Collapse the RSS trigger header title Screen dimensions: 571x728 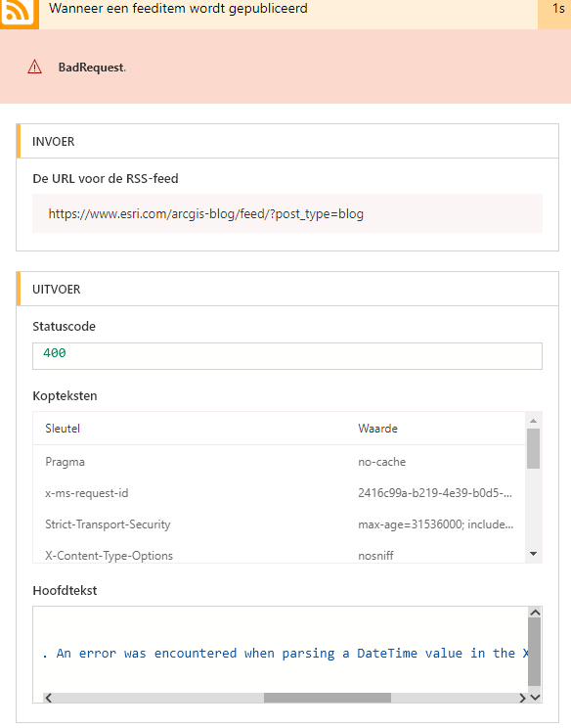click(178, 9)
